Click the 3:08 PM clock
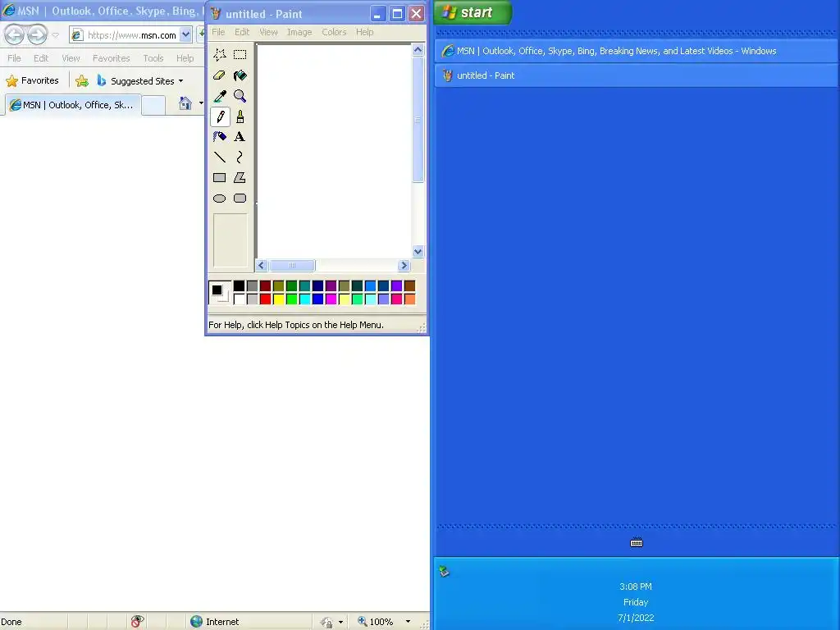Viewport: 840px width, 630px height. point(636,587)
